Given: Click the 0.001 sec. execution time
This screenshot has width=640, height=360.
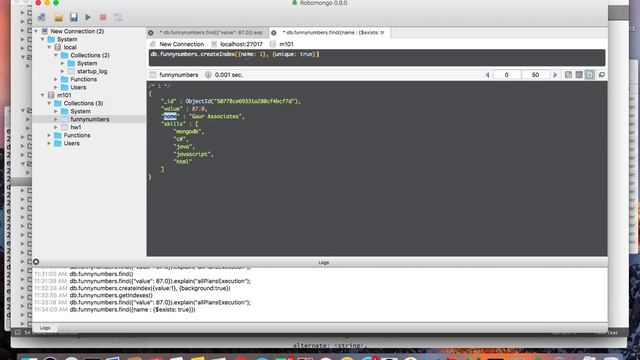Looking at the screenshot, I should [x=229, y=75].
